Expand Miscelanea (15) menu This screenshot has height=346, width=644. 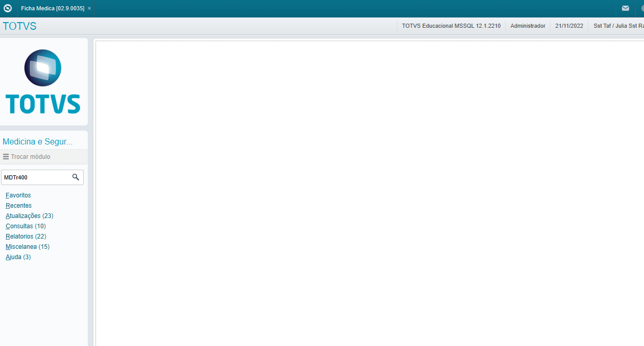pos(28,247)
